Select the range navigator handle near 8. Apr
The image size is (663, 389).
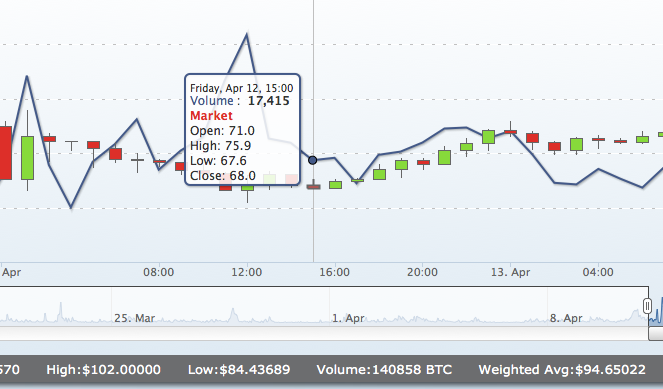pos(647,306)
